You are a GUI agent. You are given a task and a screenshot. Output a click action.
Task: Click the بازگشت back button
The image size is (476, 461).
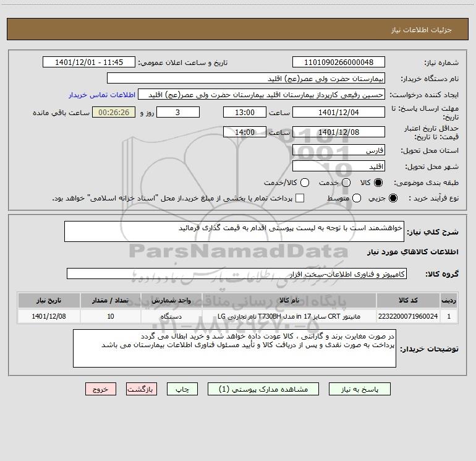coord(142,389)
